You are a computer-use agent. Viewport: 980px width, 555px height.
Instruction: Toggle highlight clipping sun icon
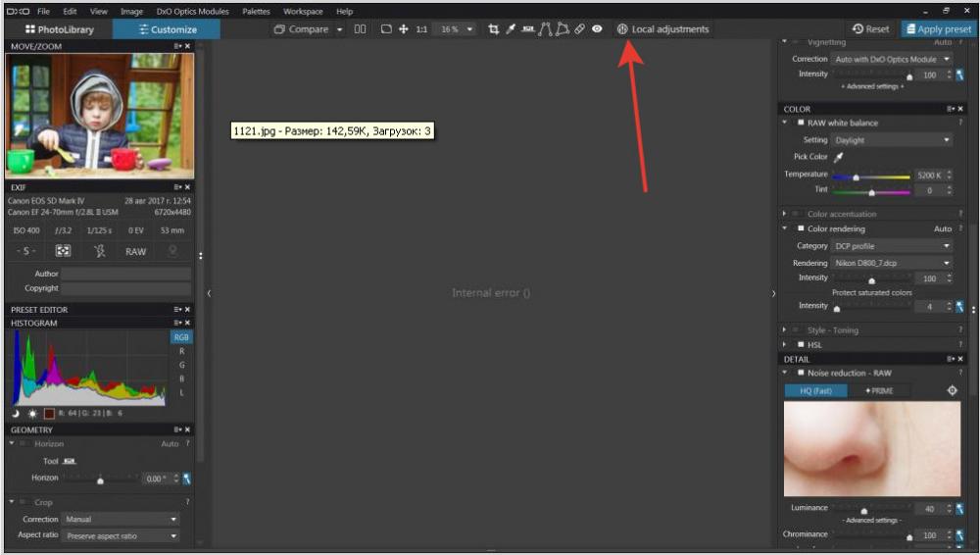(x=32, y=414)
